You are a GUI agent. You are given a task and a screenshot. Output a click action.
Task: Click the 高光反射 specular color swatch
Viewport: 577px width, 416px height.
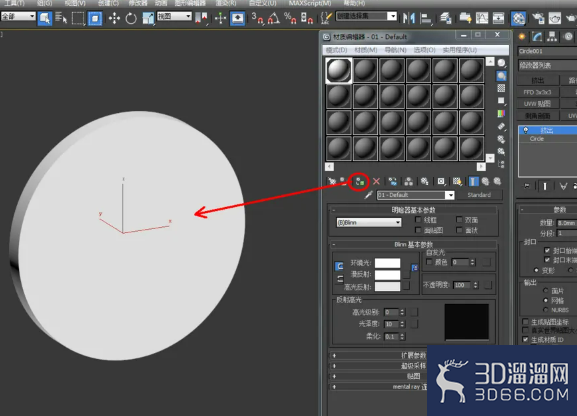click(387, 286)
